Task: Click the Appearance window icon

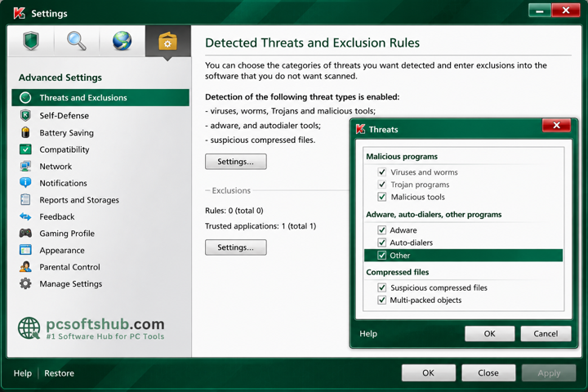Action: pyautogui.click(x=25, y=250)
